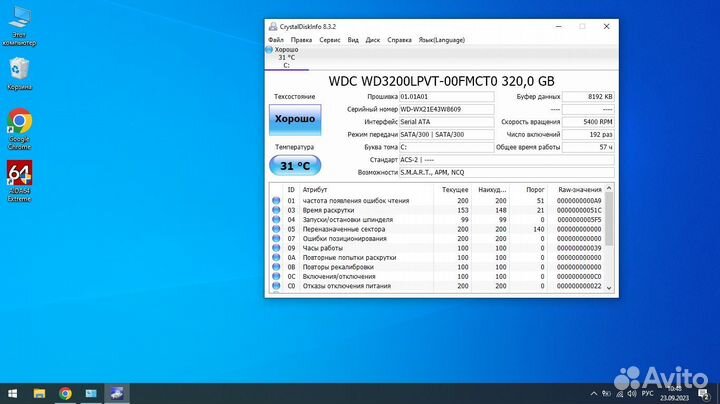This screenshot has height=404, width=720.
Task: Click the status icon for Время раскрутки
Action: pyautogui.click(x=276, y=210)
